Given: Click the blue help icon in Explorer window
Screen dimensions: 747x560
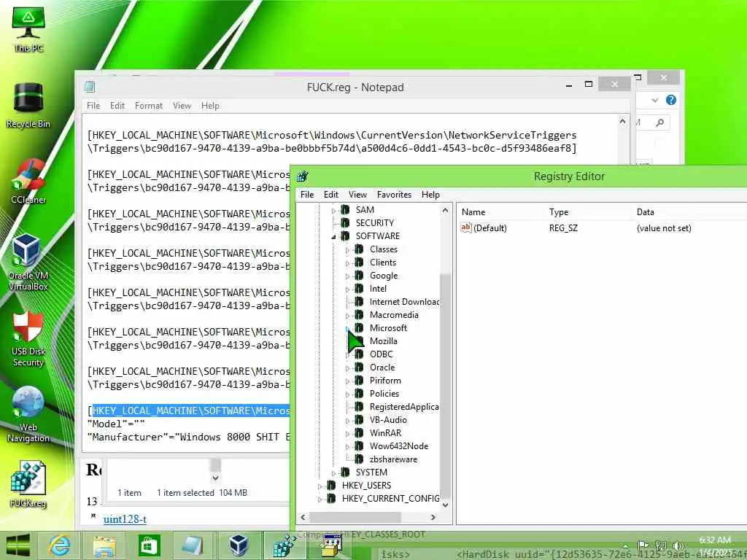Looking at the screenshot, I should tap(671, 100).
